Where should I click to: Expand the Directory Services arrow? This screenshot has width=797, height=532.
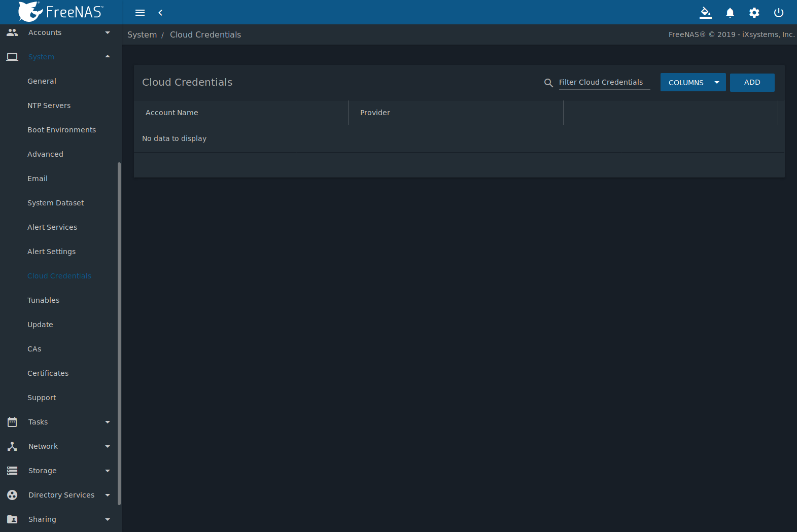click(x=108, y=495)
